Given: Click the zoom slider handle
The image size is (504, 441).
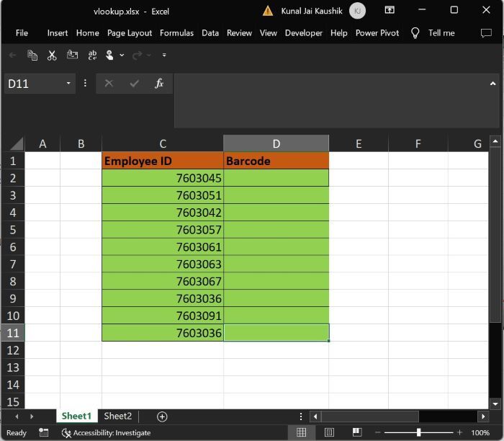Looking at the screenshot, I should coord(418,432).
